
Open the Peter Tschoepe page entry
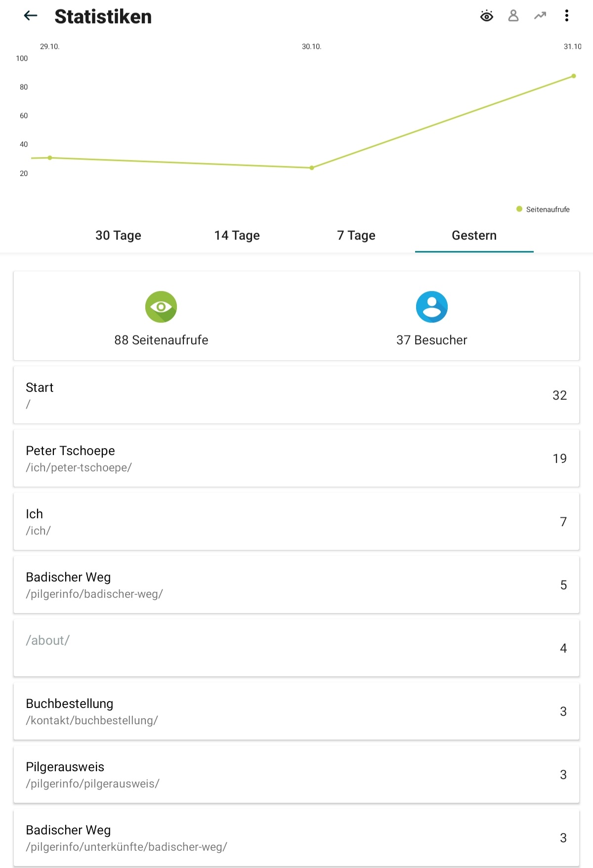[296, 458]
